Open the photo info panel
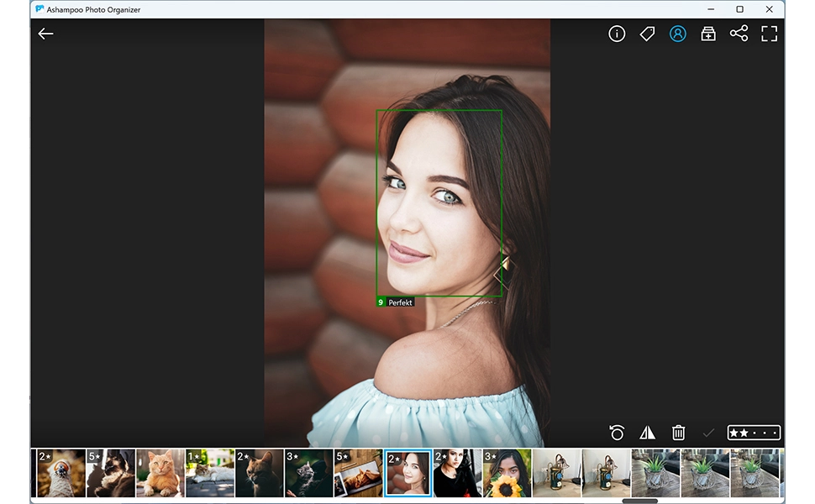 (617, 34)
